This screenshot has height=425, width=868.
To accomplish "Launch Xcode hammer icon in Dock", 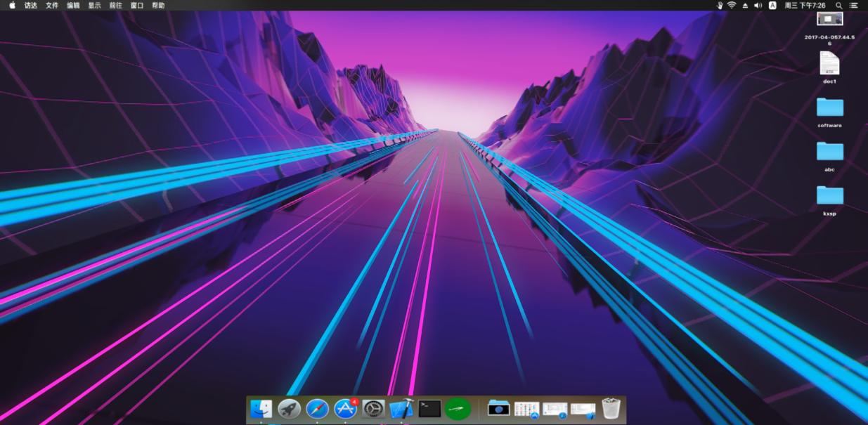I will pos(401,408).
